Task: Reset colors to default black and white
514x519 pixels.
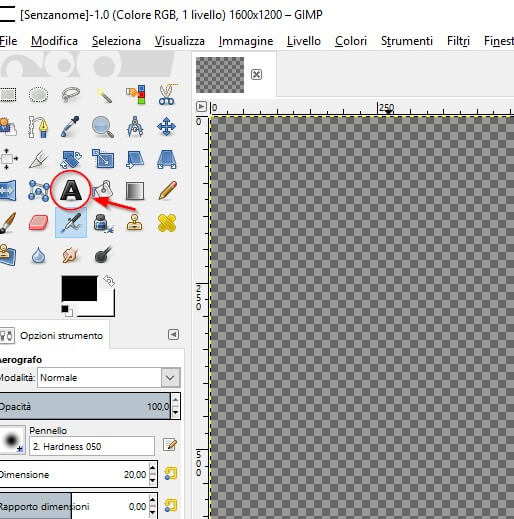Action: tap(67, 310)
